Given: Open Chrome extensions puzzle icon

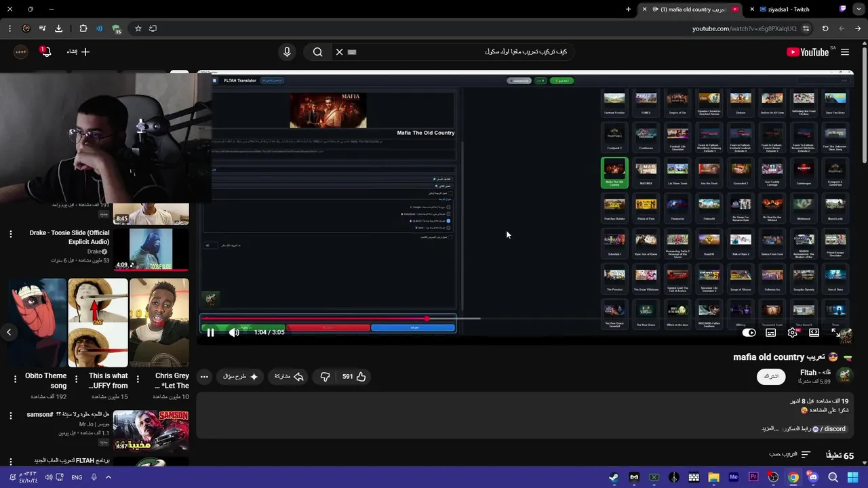Looking at the screenshot, I should 83,28.
